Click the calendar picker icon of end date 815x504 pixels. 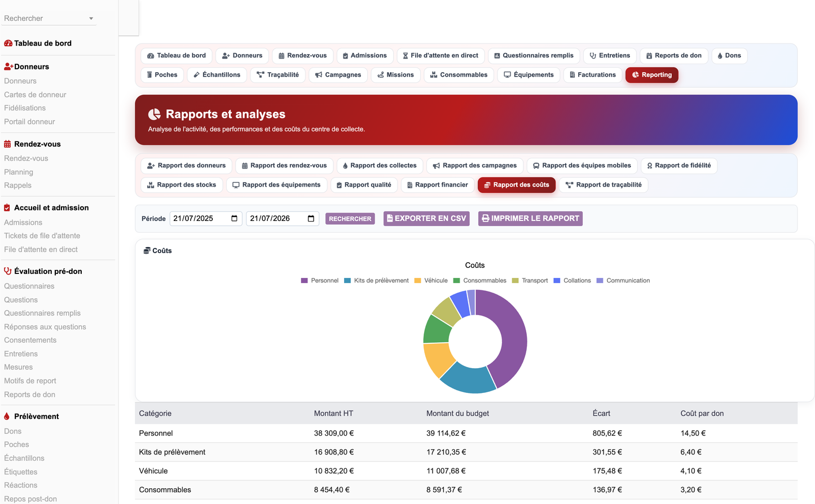(x=311, y=219)
